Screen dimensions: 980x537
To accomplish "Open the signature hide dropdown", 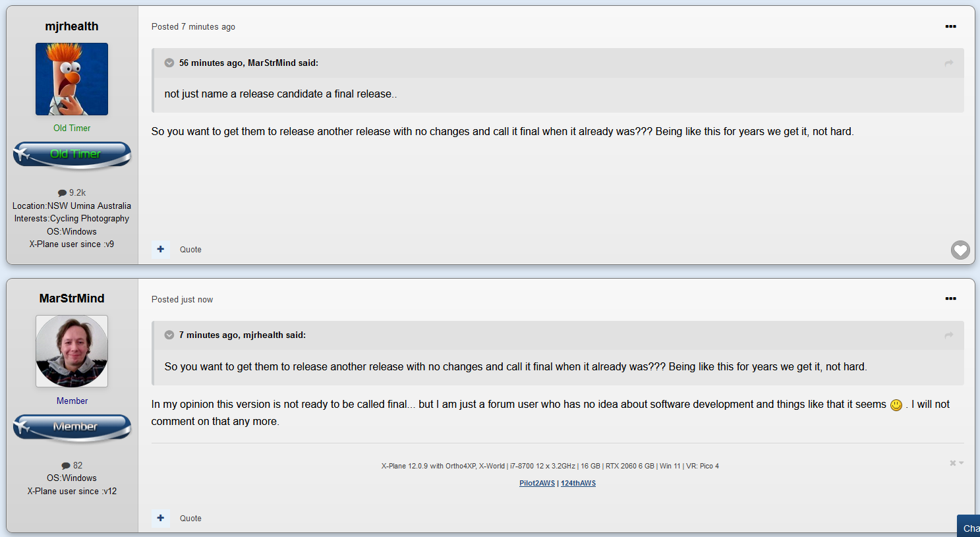I will (956, 463).
